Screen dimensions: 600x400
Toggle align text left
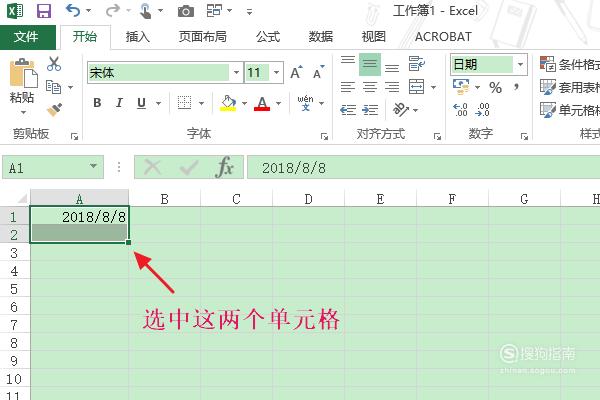pyautogui.click(x=348, y=87)
